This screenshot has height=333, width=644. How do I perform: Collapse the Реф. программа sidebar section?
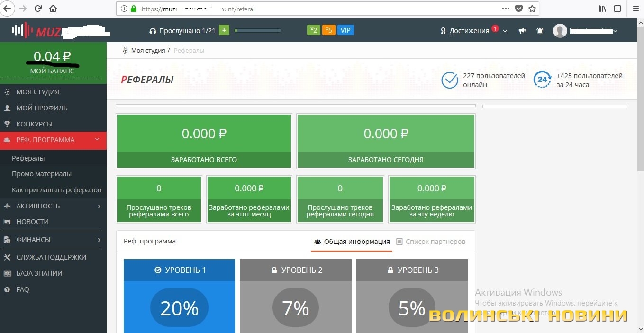point(53,140)
